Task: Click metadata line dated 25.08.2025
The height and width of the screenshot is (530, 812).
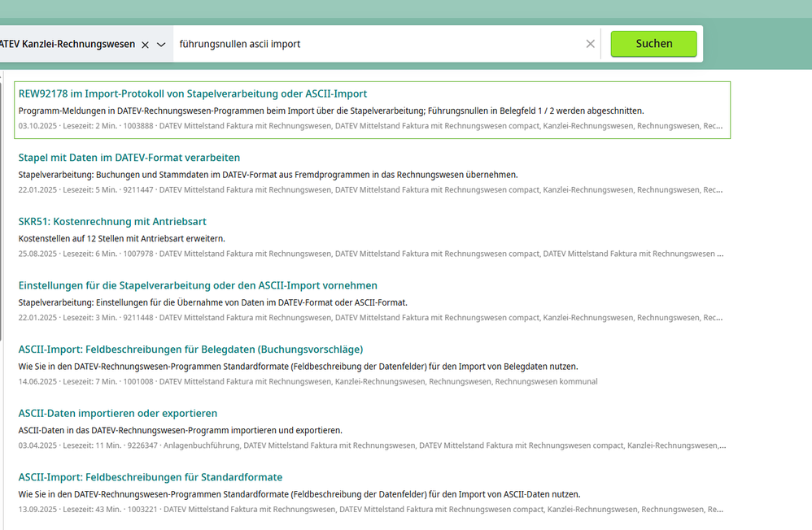Action: (x=371, y=254)
